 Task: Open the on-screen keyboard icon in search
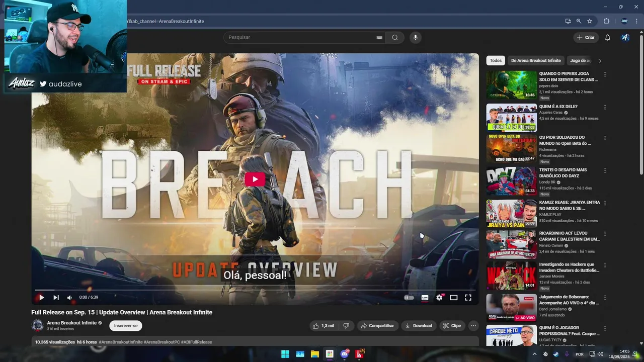point(379,38)
